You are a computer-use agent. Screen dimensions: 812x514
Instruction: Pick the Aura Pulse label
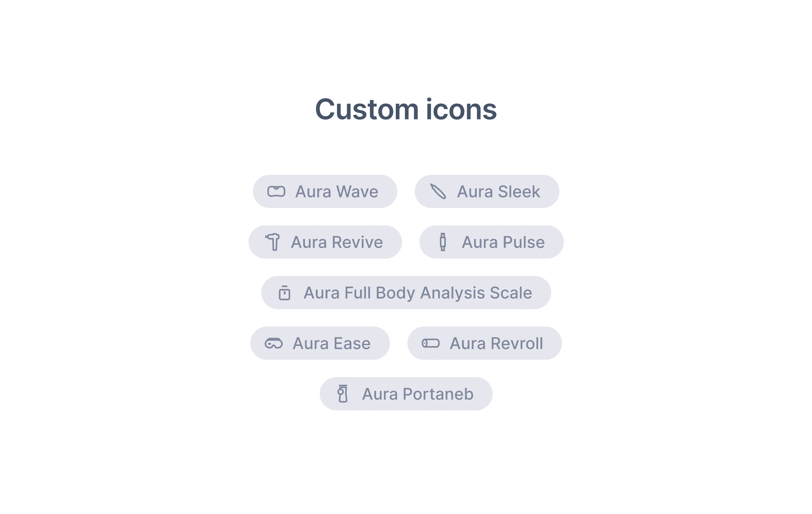[503, 242]
